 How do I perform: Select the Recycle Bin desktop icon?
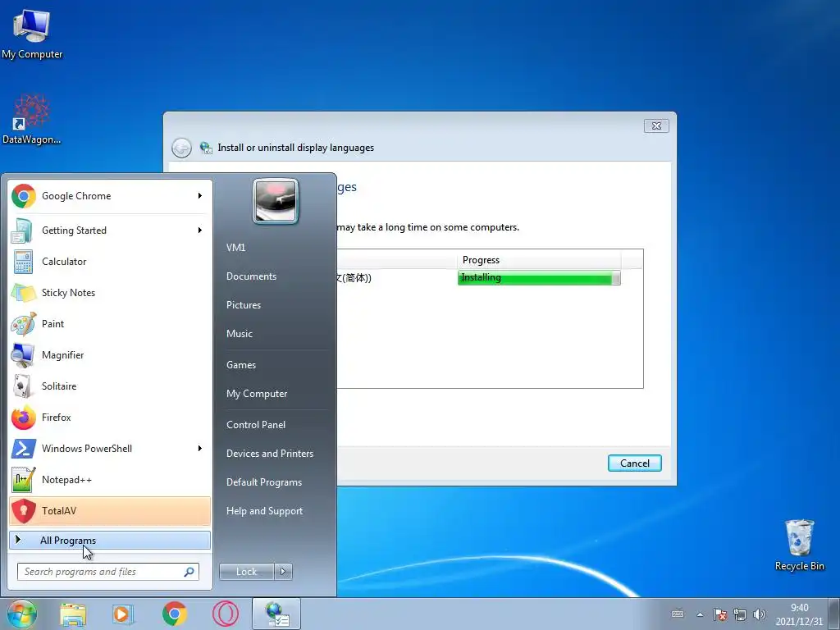[x=799, y=545]
